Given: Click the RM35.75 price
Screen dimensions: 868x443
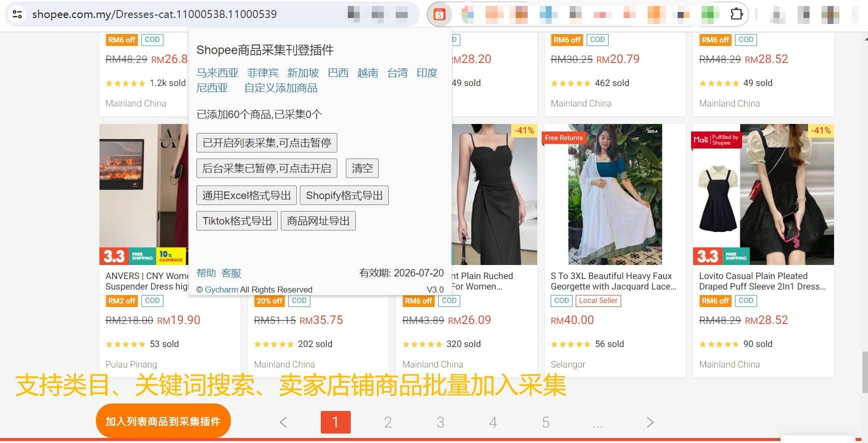Looking at the screenshot, I should pyautogui.click(x=321, y=320).
